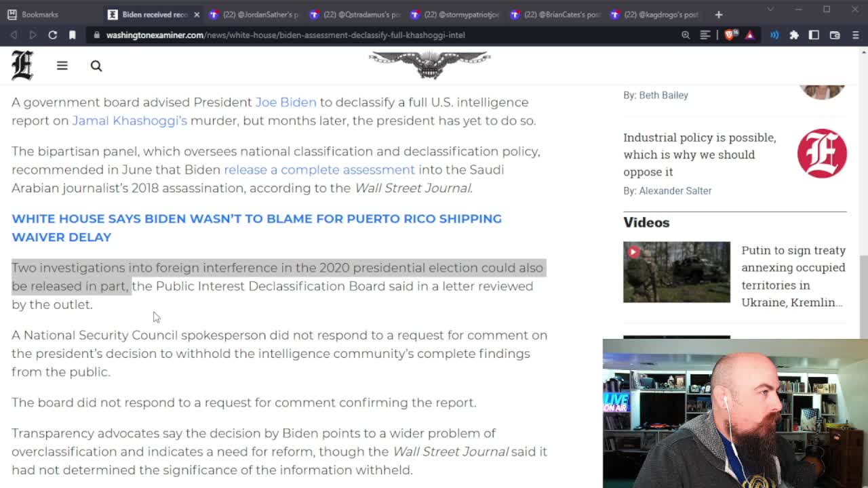Click the Videos section heading
The image size is (868, 488).
coord(646,222)
